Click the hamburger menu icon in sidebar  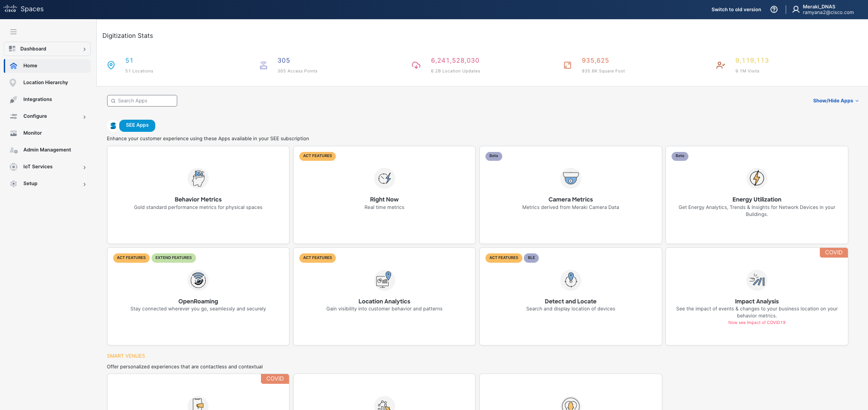point(14,32)
